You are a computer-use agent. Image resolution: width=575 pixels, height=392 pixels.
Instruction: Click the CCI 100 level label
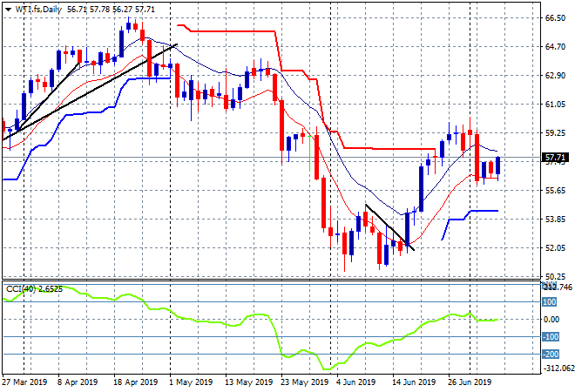pyautogui.click(x=550, y=302)
